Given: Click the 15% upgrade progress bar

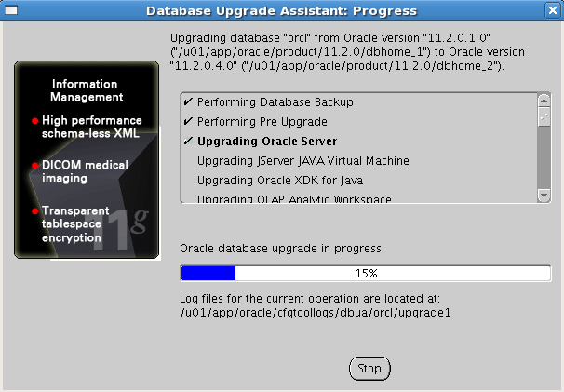Looking at the screenshot, I should click(366, 273).
